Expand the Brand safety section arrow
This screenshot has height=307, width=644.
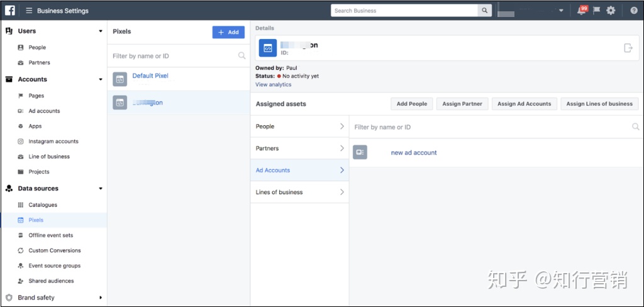[101, 298]
